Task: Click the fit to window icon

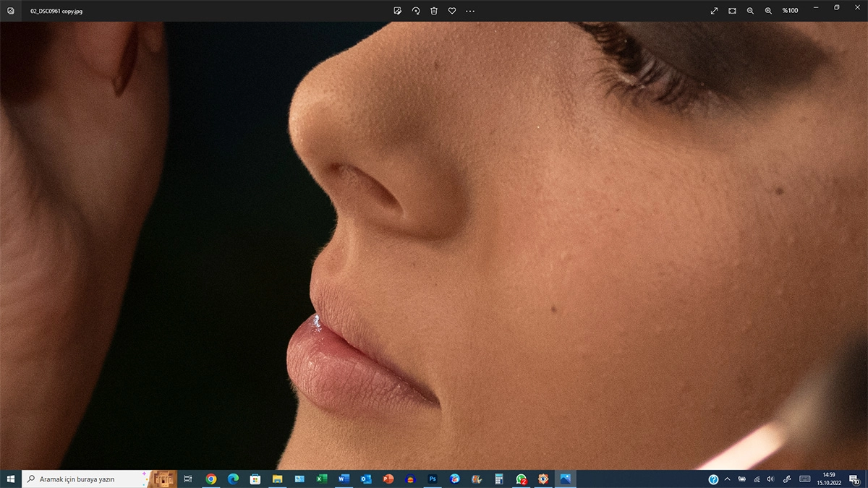Action: pyautogui.click(x=732, y=11)
